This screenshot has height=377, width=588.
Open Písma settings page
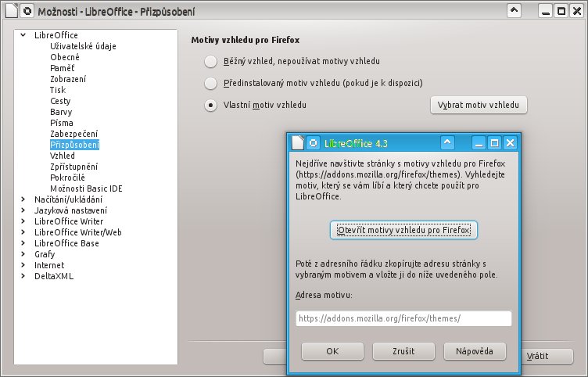click(x=62, y=123)
